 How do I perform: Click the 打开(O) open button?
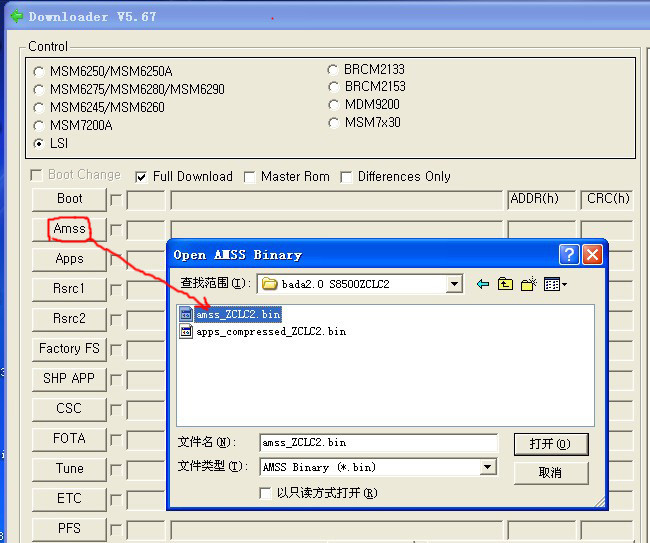pos(551,444)
